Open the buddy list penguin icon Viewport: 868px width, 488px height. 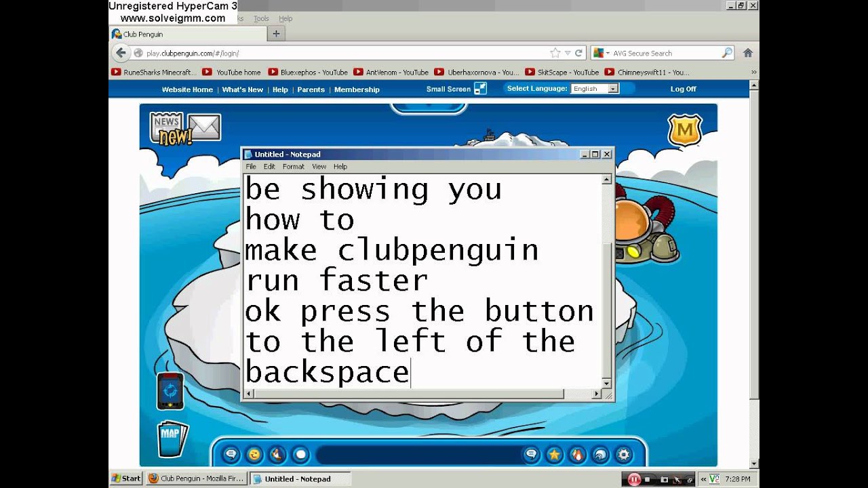[x=577, y=454]
